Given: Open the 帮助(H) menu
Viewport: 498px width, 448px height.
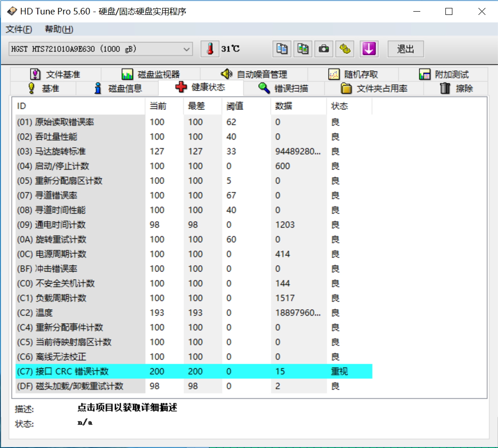Looking at the screenshot, I should click(x=59, y=29).
